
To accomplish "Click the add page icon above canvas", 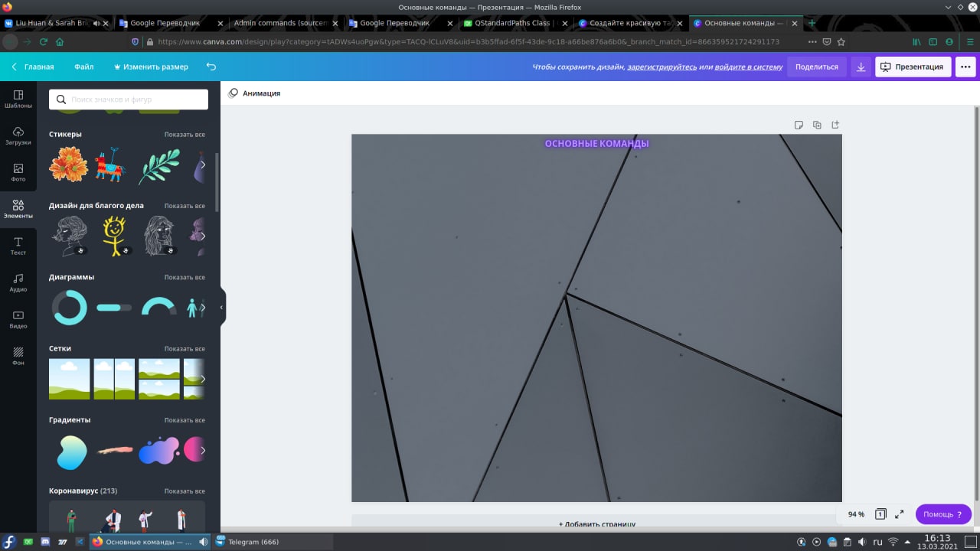I will [835, 125].
